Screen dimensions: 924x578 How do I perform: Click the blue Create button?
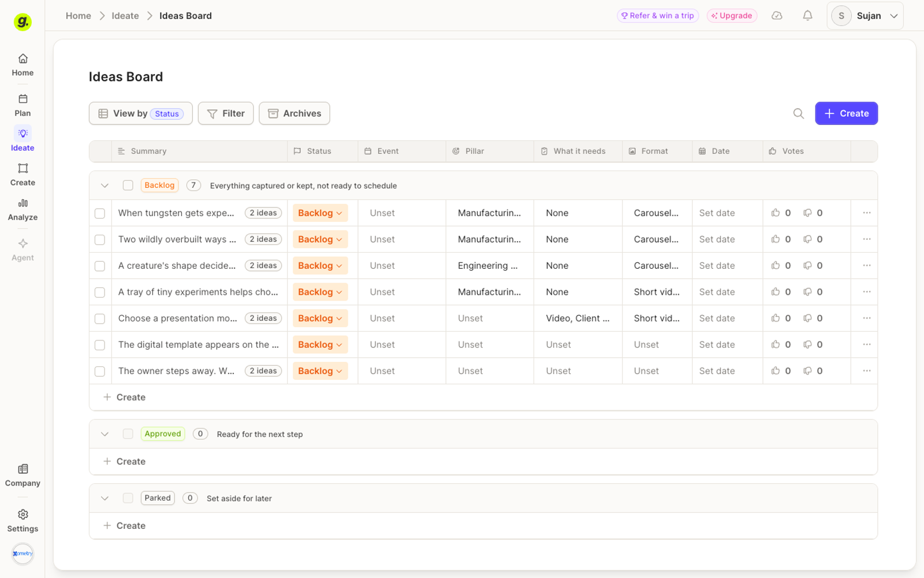(x=846, y=113)
